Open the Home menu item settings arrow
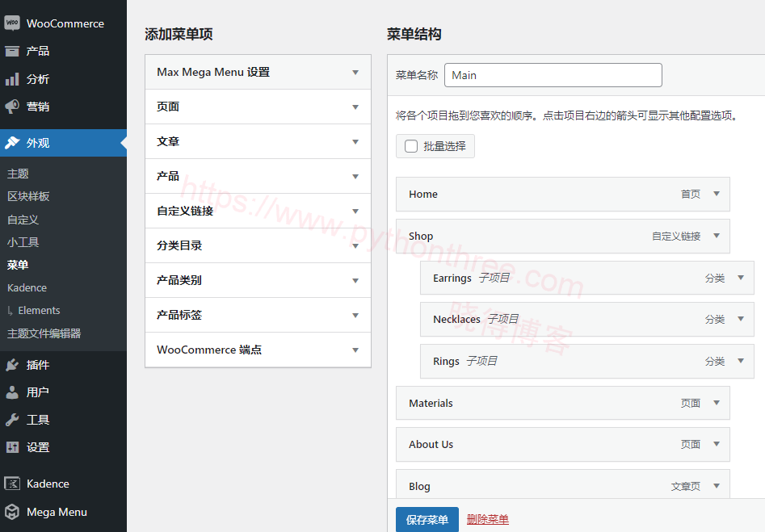The width and height of the screenshot is (765, 532). coord(717,194)
